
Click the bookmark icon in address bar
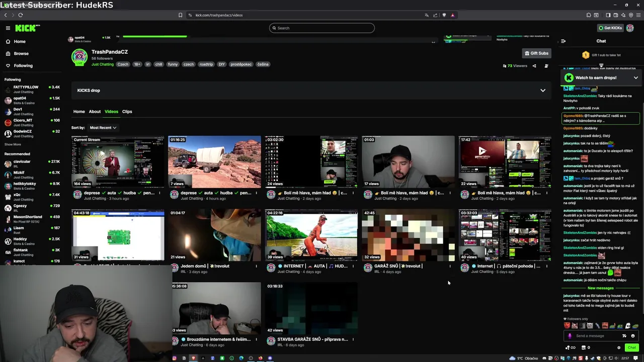(x=180, y=15)
